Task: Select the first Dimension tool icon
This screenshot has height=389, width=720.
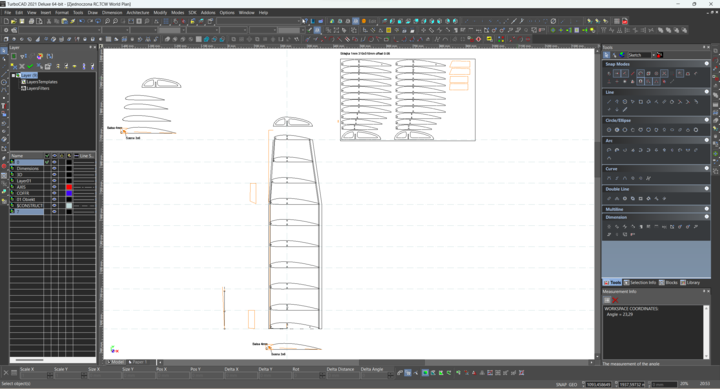Action: pos(609,226)
